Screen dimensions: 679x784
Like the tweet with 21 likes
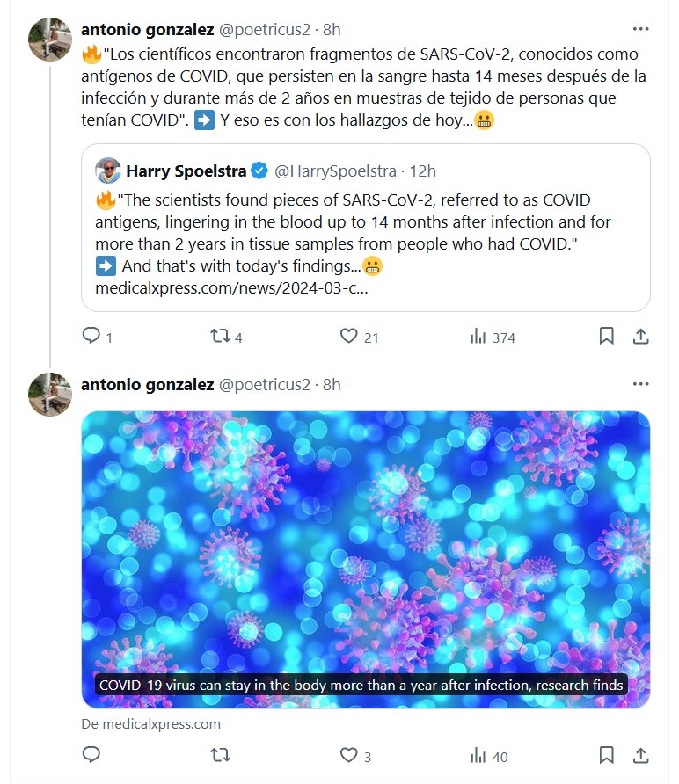click(x=349, y=336)
